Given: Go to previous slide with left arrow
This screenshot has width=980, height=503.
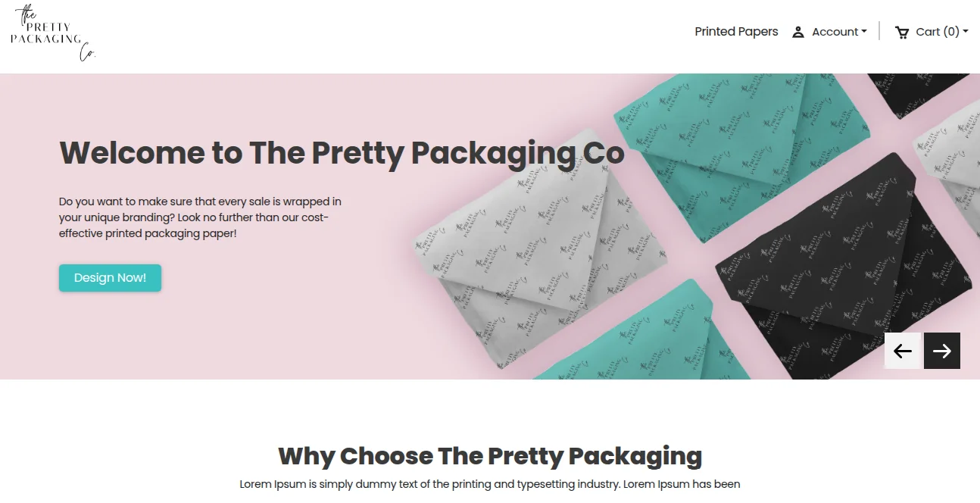Looking at the screenshot, I should tap(903, 351).
